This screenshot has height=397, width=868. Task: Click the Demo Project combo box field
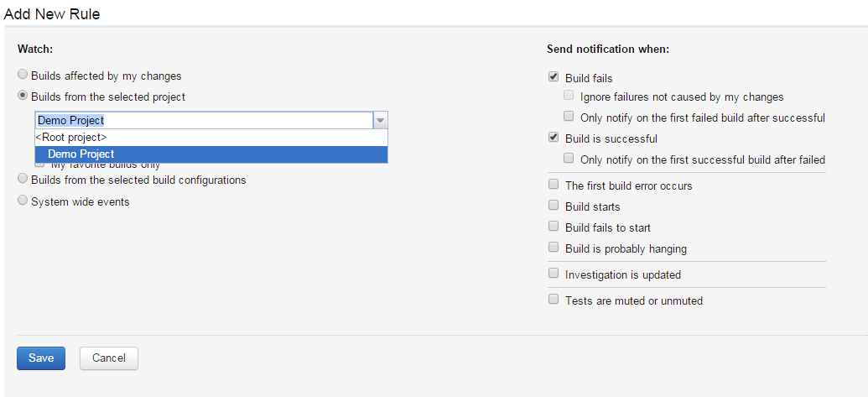coord(203,121)
